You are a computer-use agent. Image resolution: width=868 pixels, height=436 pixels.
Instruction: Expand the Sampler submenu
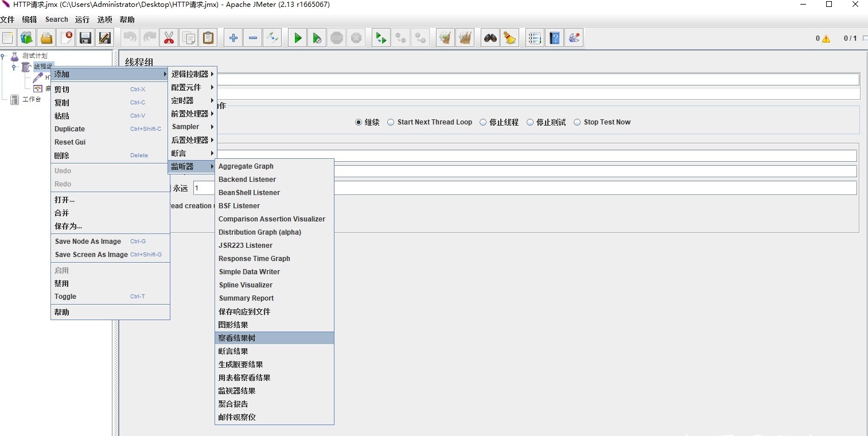[x=192, y=127]
